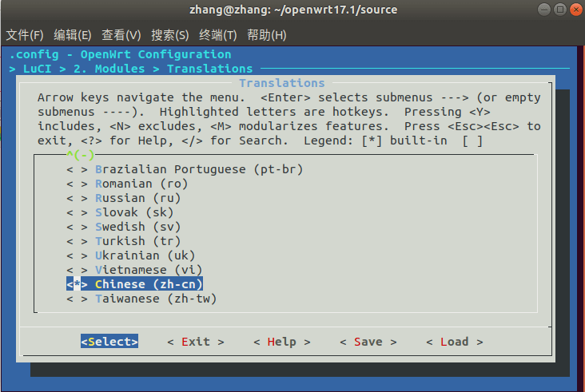Screen dimensions: 585x392
Task: Open the 搜索(S) menu
Action: click(169, 35)
